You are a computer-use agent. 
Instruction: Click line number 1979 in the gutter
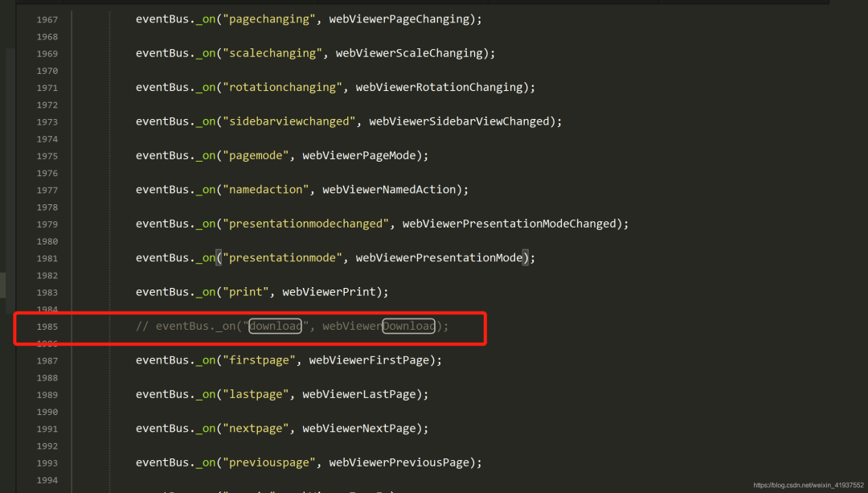[47, 224]
